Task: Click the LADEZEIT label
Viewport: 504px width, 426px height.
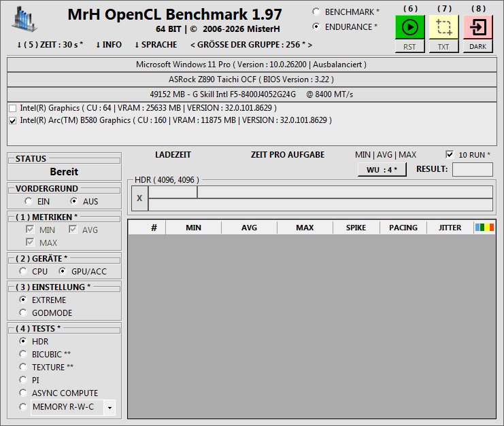Action: (x=173, y=155)
